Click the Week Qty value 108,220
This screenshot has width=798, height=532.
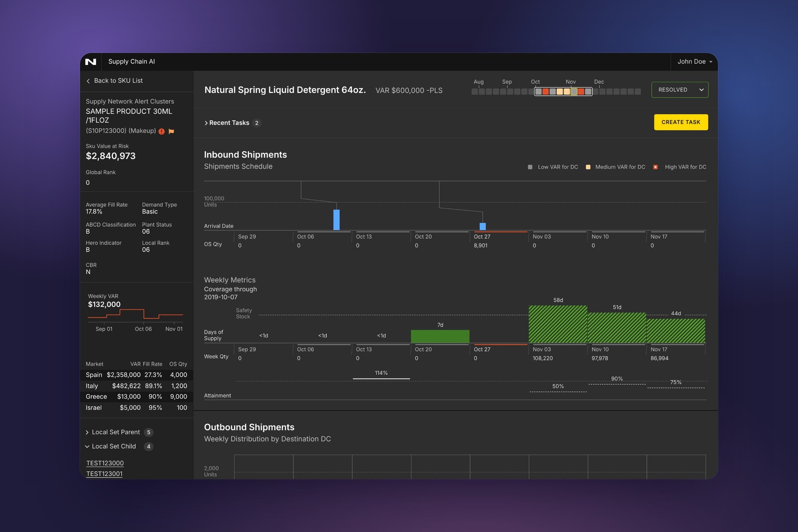[x=543, y=358]
